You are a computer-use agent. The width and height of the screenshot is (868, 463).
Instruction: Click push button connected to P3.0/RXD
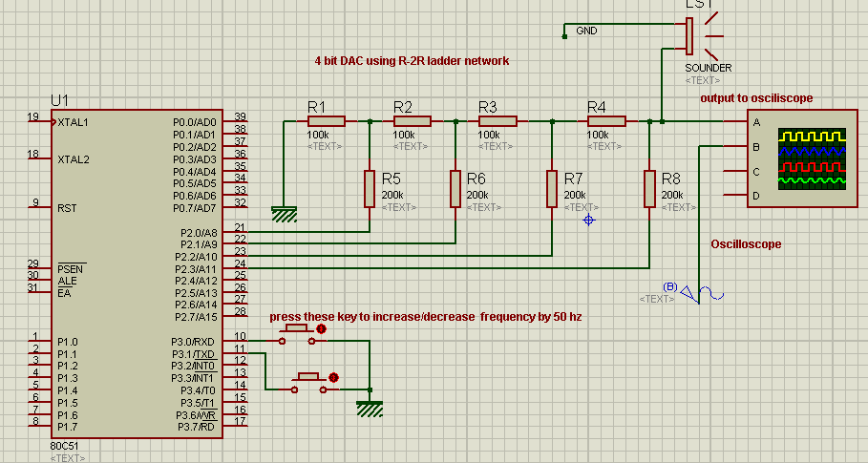click(297, 335)
